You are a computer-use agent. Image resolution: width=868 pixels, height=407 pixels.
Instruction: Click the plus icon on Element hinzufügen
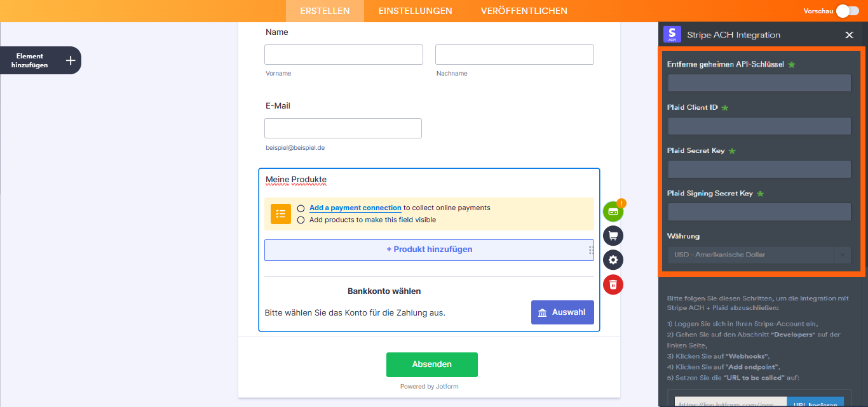click(x=71, y=60)
